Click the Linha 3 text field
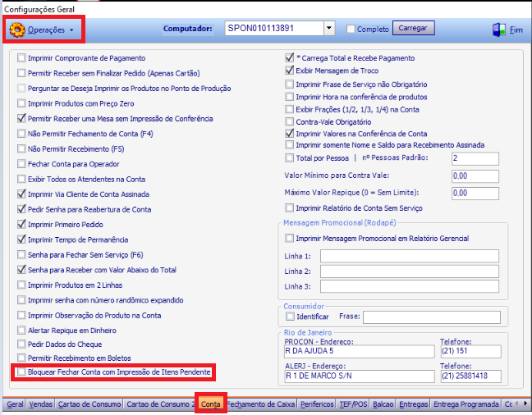This screenshot has width=532, height=415. click(410, 286)
